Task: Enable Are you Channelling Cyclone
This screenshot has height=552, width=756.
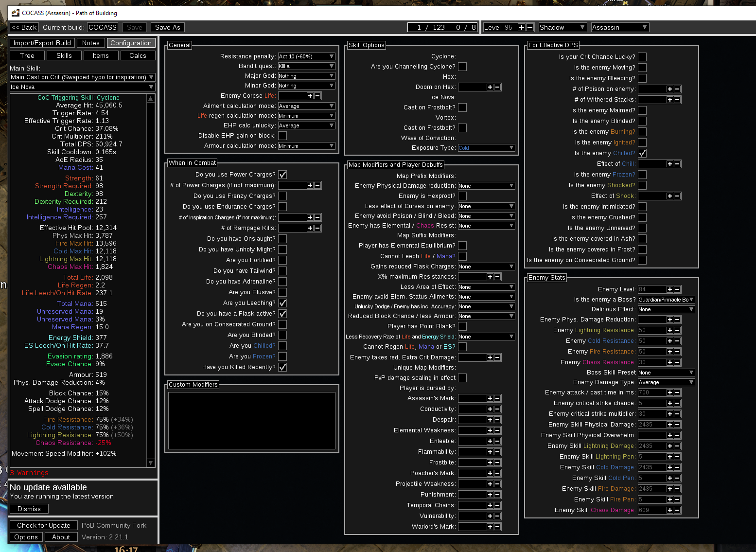Action: click(462, 67)
